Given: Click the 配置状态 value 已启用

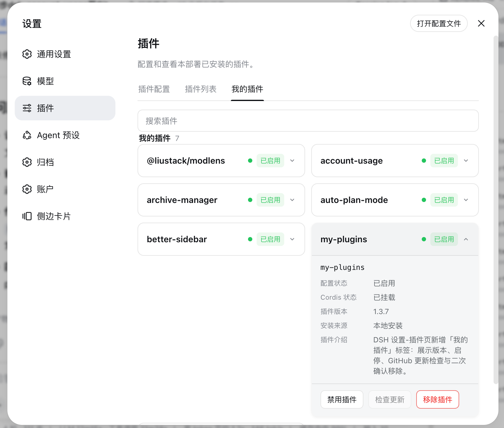Looking at the screenshot, I should click(x=384, y=283).
